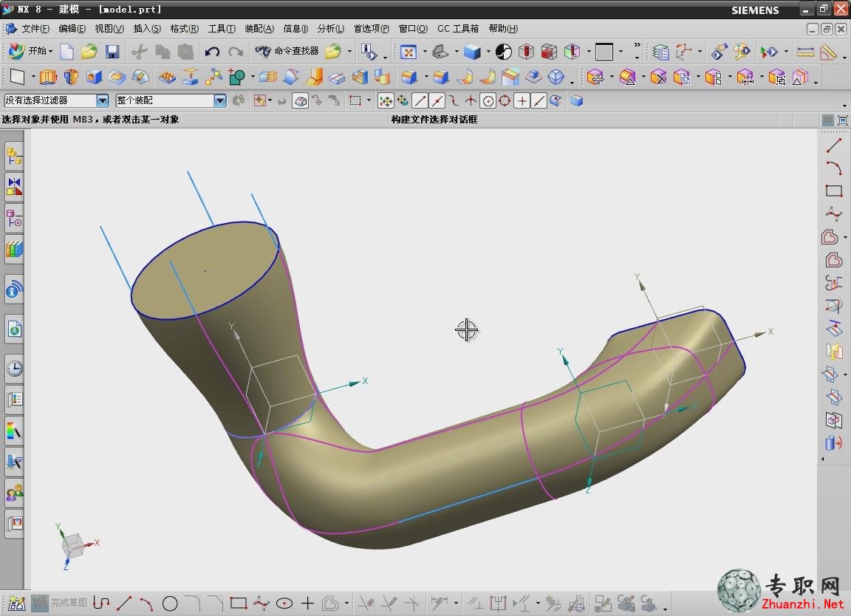Select the shaded blue cube rendering style icon
Viewport: 851px width, 616px height.
pos(471,52)
